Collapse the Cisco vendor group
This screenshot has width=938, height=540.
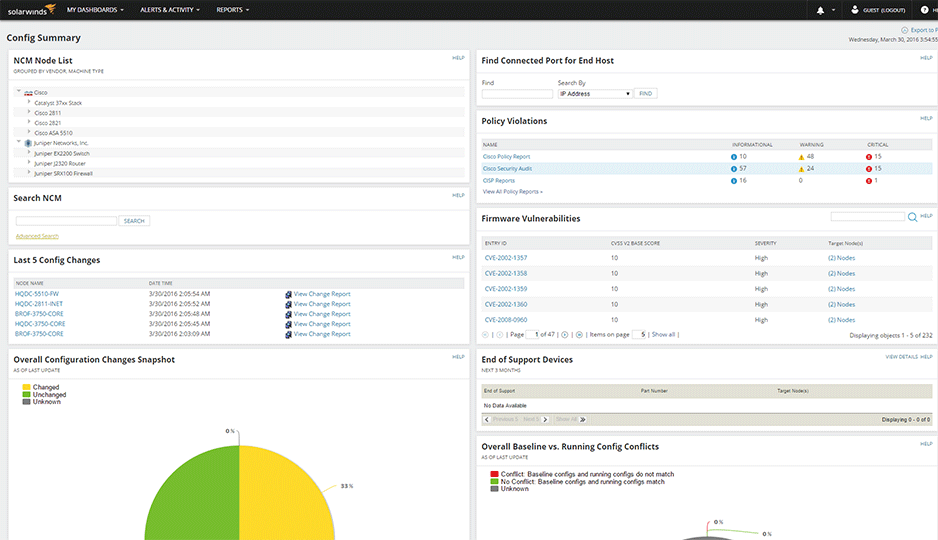coord(19,91)
